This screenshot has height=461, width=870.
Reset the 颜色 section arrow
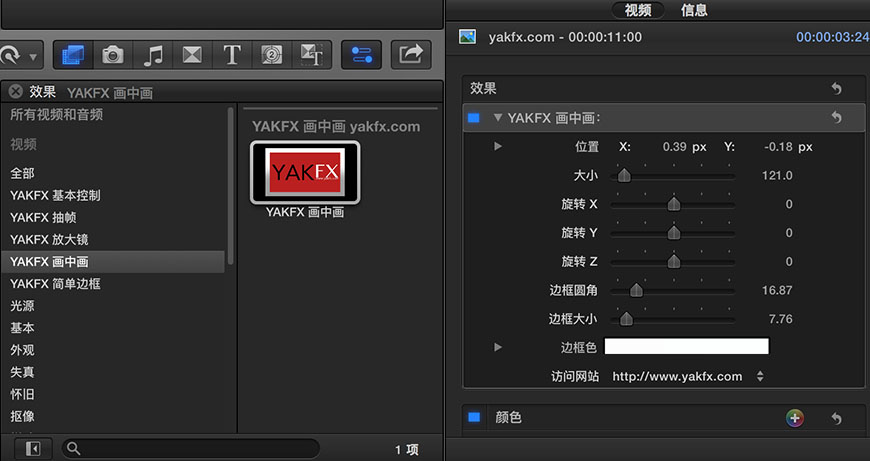[x=836, y=418]
